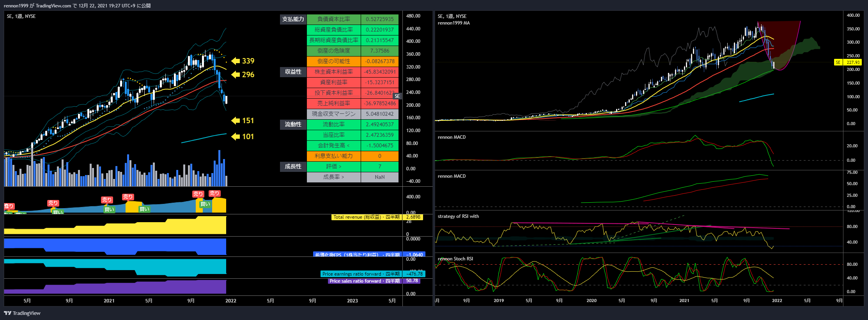The width and height of the screenshot is (868, 320).
Task: Click the -45.83432091 value cell
Action: [x=380, y=72]
